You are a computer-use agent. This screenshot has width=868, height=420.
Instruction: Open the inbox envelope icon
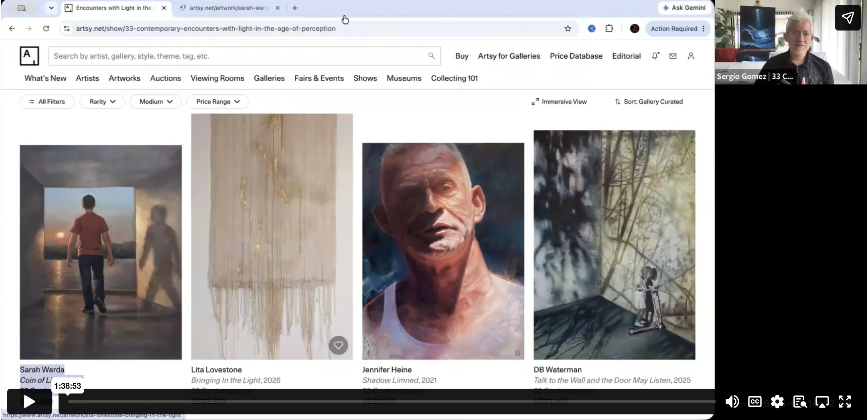point(673,56)
